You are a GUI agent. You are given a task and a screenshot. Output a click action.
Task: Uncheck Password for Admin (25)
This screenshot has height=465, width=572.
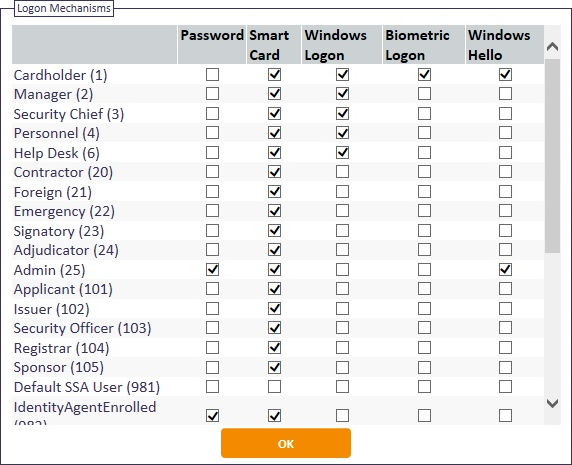tap(212, 270)
